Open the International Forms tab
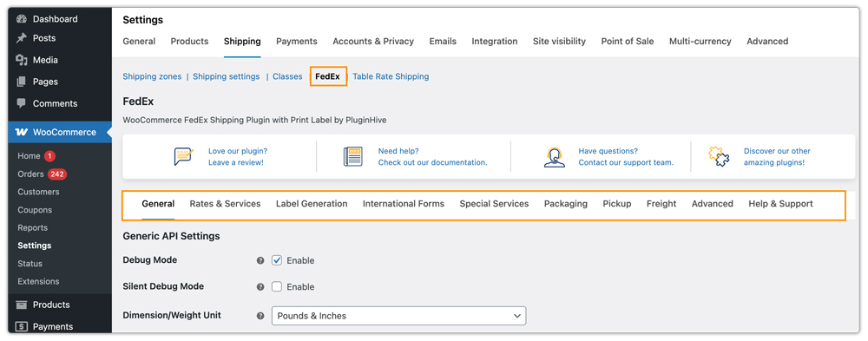The image size is (868, 341). pos(404,204)
